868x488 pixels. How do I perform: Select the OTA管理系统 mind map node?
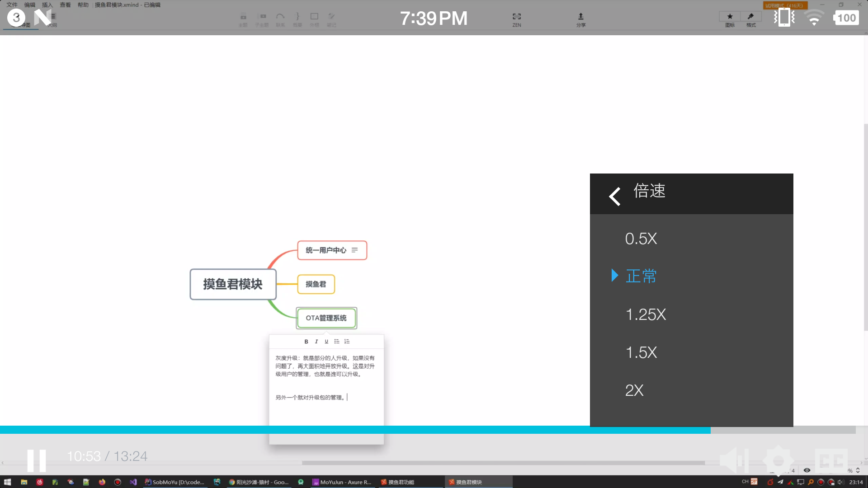(x=326, y=318)
